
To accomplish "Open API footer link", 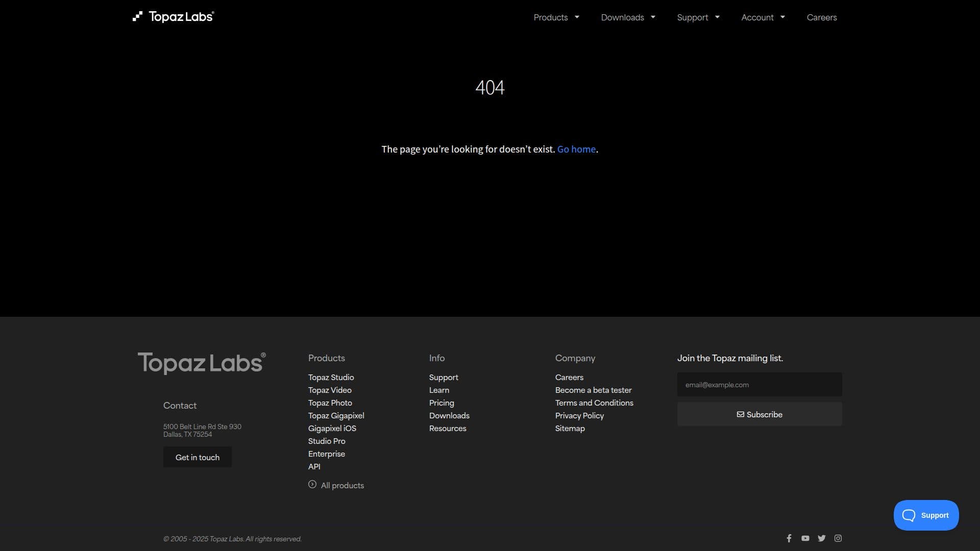I will pos(314,466).
